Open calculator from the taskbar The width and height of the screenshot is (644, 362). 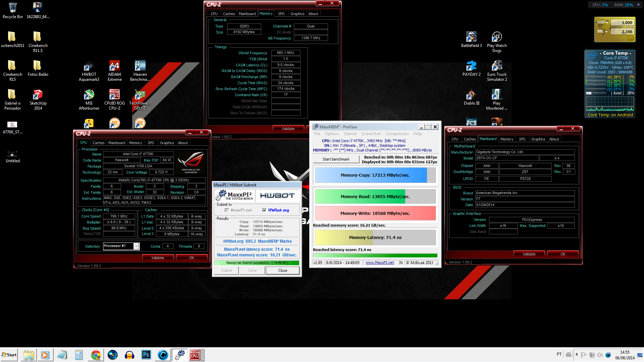tap(79, 355)
